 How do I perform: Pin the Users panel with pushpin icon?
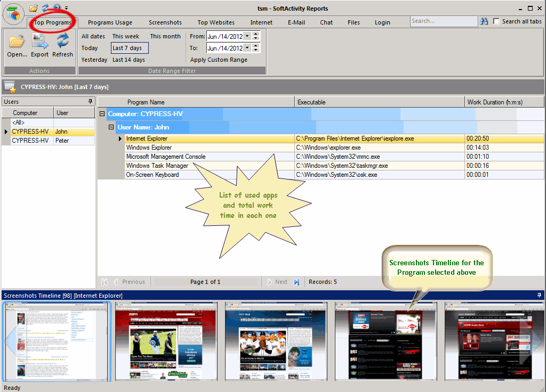(x=90, y=101)
